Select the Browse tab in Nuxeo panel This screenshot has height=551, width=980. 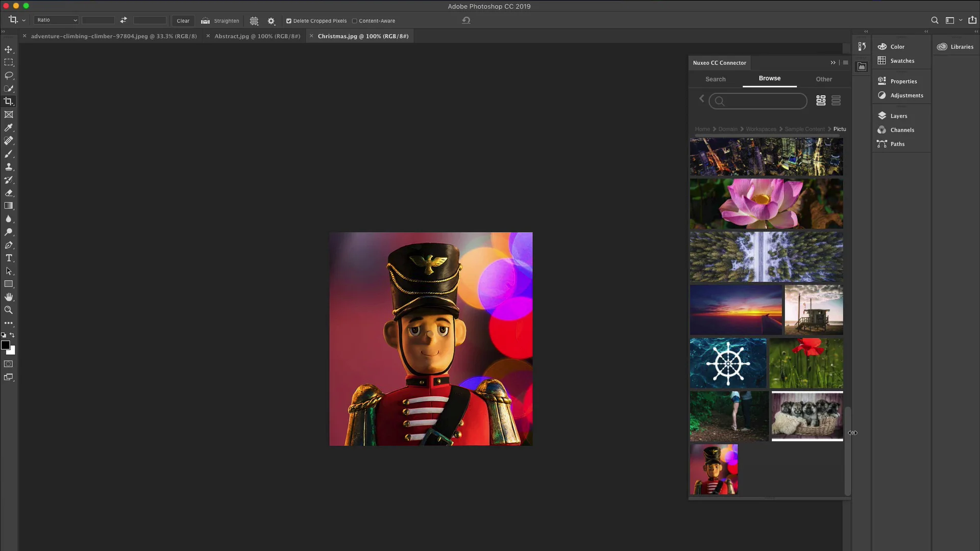[769, 79]
